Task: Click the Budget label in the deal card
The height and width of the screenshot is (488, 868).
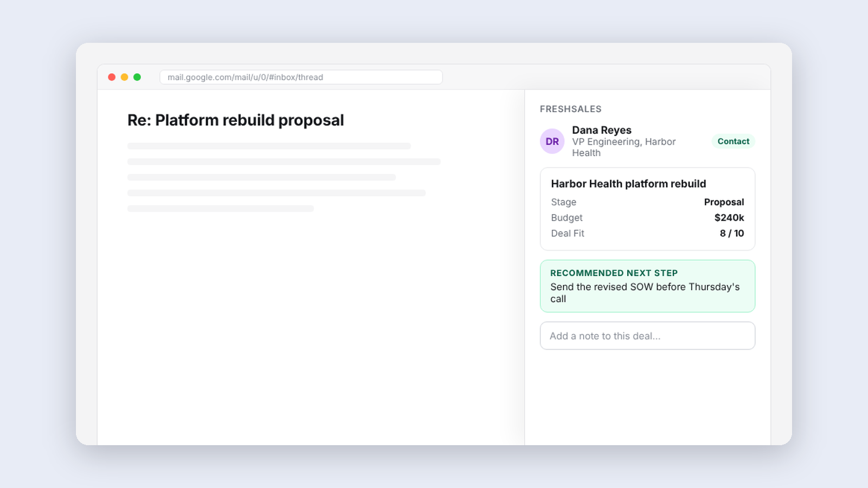Action: (x=566, y=218)
